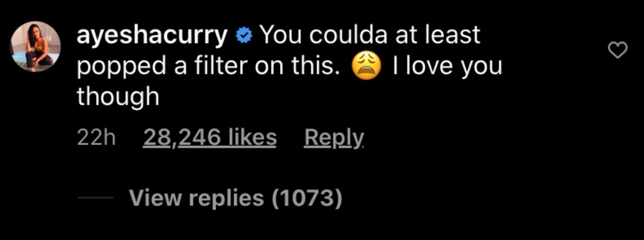Viewport: 644px width, 240px height.
Task: Click the word "View" in View replies
Action: pos(155,198)
